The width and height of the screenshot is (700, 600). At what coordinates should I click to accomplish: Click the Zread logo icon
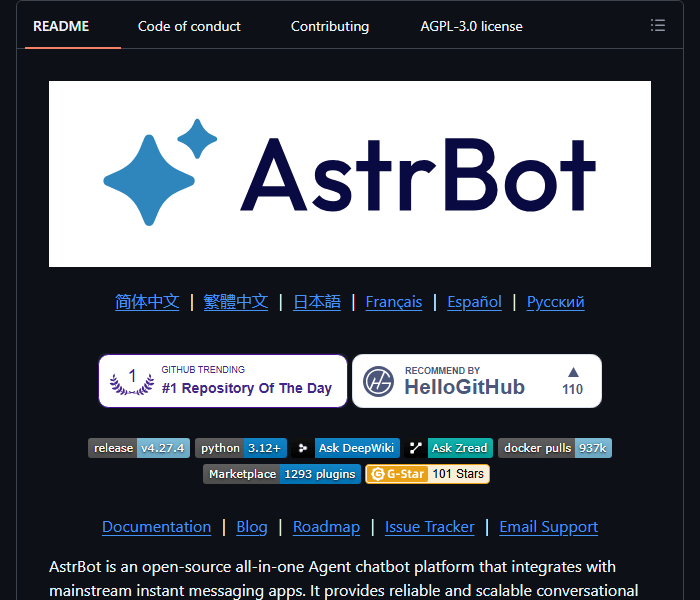coord(416,448)
